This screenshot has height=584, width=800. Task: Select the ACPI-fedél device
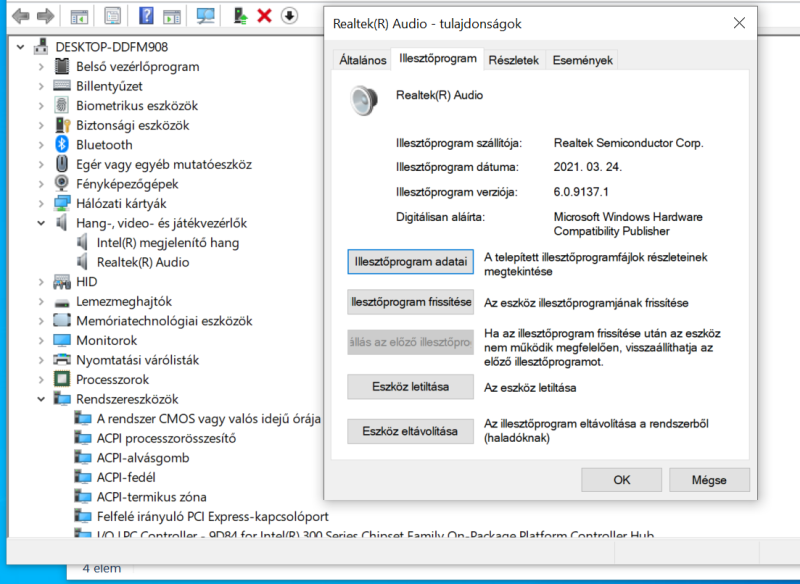tap(126, 477)
